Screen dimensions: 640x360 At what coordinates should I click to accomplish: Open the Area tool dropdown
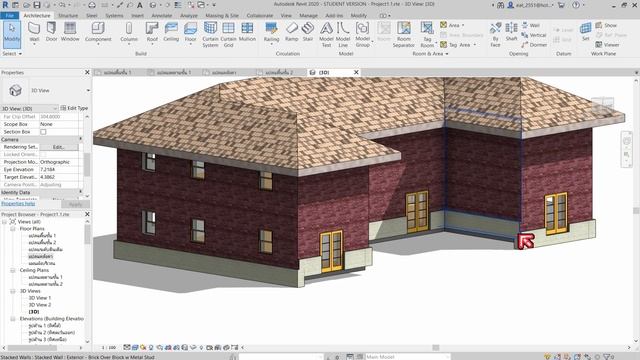(x=463, y=25)
